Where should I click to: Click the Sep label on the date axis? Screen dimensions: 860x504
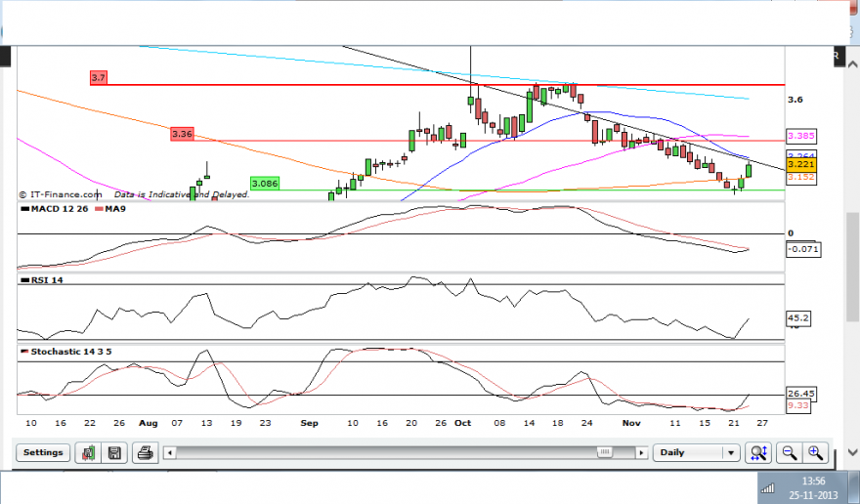(x=310, y=423)
